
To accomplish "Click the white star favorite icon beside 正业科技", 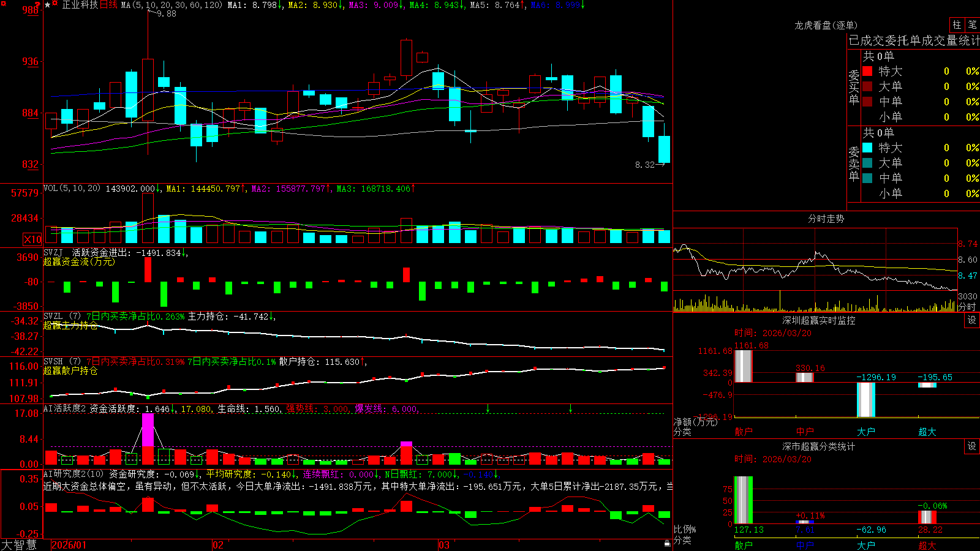I will pyautogui.click(x=48, y=5).
